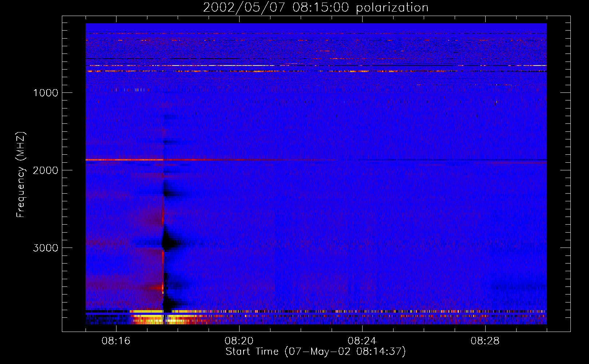The width and height of the screenshot is (589, 364).
Task: Click the 08:16 time axis label
Action: [116, 341]
